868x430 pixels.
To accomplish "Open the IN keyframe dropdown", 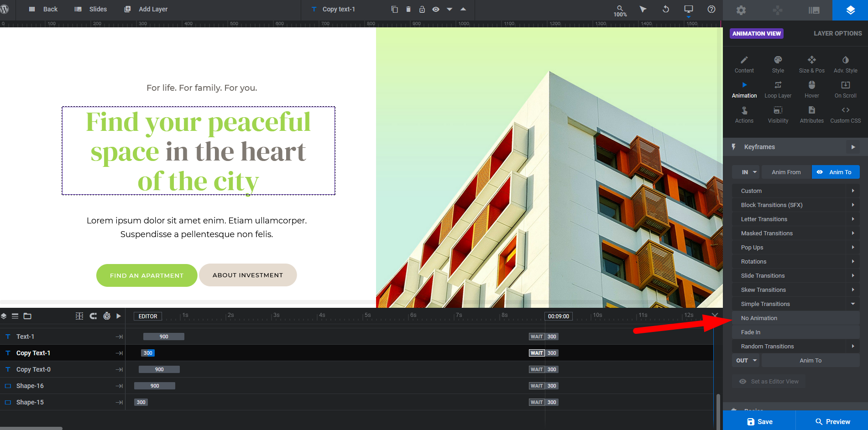I will click(746, 172).
